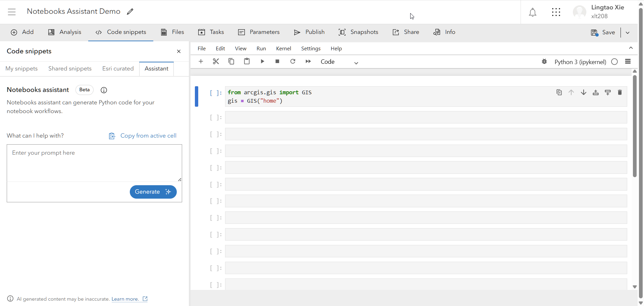Check the kernel status circle indicator

click(x=614, y=61)
